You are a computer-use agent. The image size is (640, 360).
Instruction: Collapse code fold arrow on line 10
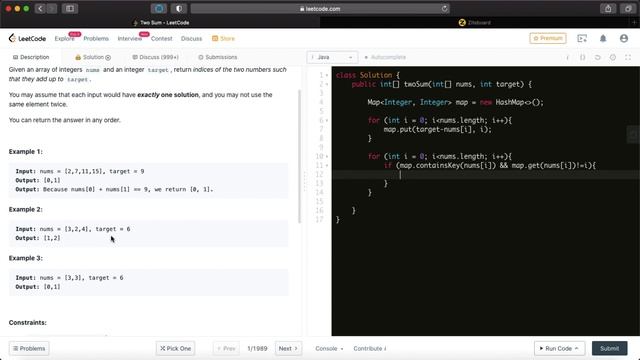pos(327,156)
